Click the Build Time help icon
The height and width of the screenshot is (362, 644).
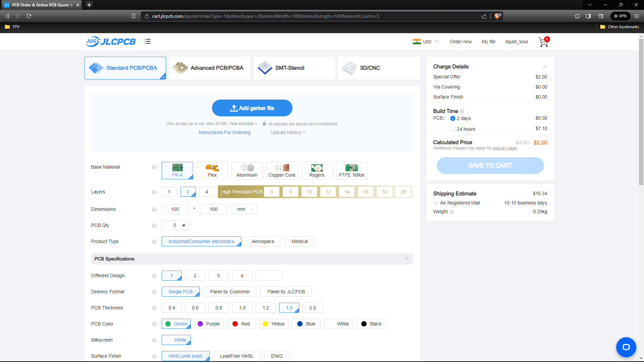(462, 111)
